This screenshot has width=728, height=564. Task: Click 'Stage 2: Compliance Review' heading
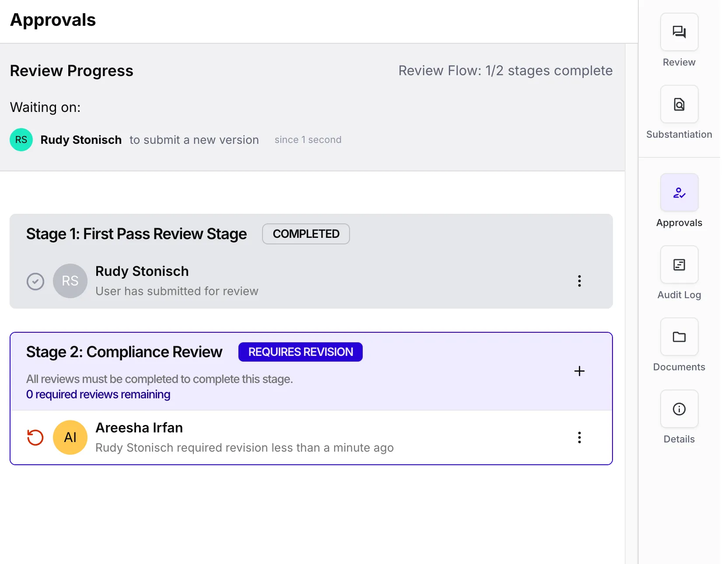coord(124,352)
